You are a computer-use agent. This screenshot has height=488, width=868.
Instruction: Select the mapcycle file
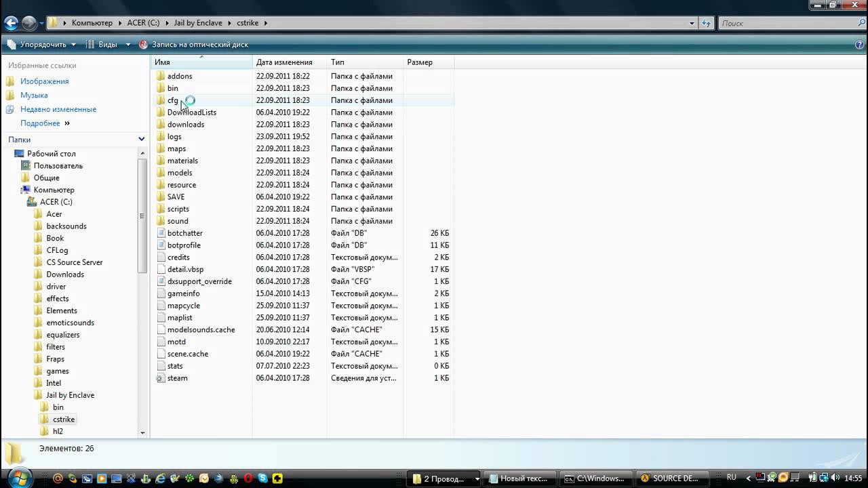[x=183, y=306]
